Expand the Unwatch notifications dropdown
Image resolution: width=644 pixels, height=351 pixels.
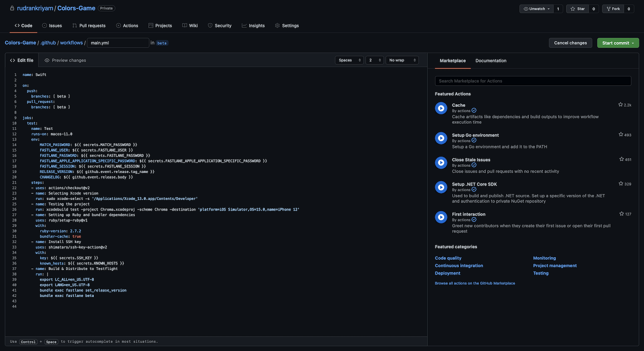coord(549,9)
